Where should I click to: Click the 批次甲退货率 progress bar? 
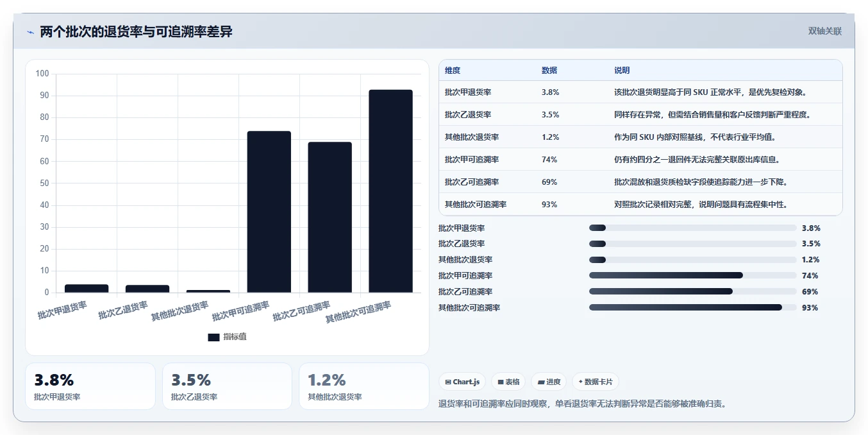(x=692, y=228)
